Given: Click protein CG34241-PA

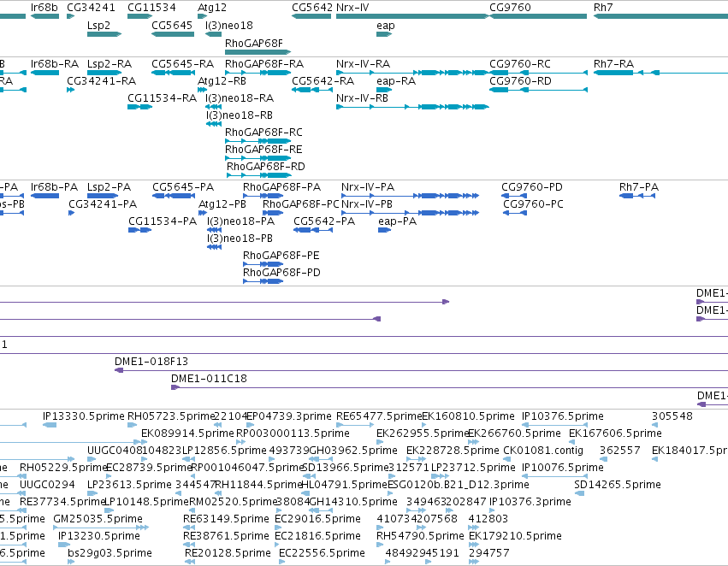Looking at the screenshot, I should point(103,204).
